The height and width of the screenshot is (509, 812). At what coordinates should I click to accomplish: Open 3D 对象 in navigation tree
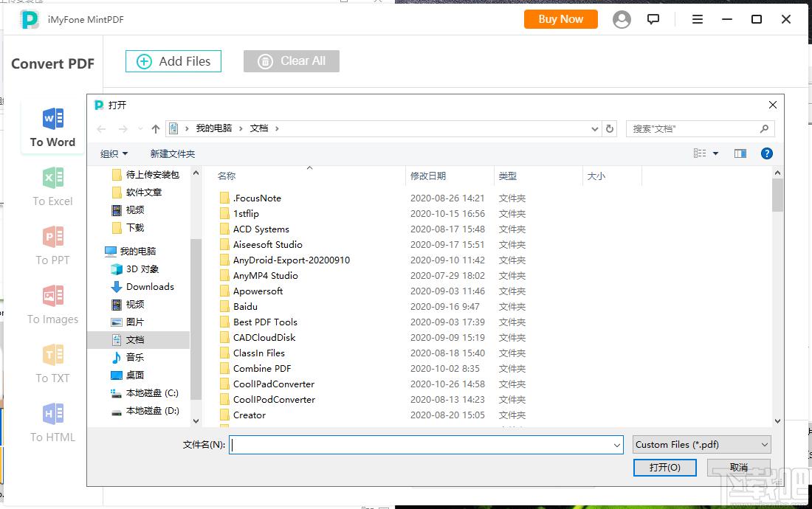(135, 269)
